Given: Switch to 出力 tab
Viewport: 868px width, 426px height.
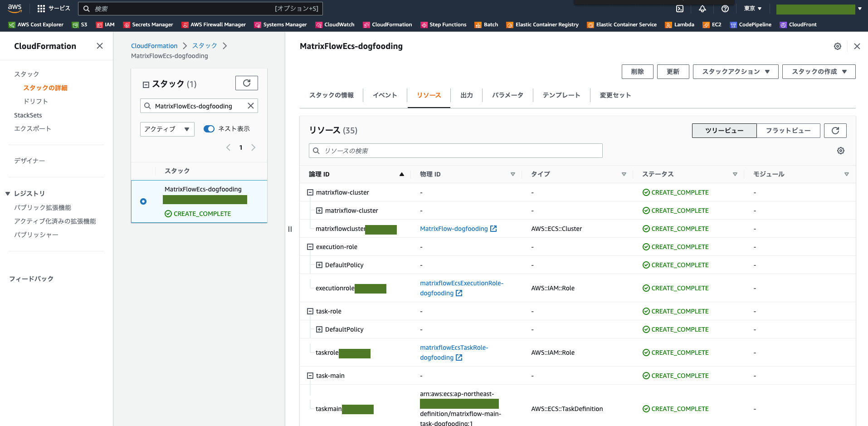Looking at the screenshot, I should 467,95.
